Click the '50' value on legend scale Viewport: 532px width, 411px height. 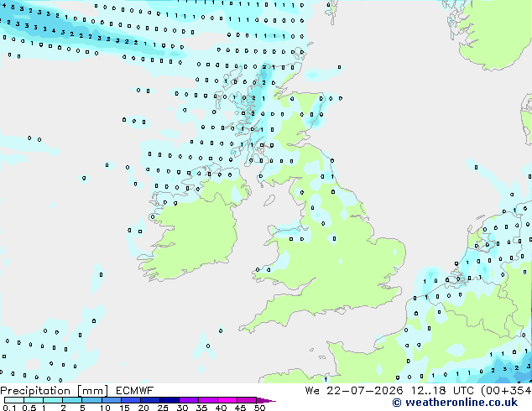point(260,408)
